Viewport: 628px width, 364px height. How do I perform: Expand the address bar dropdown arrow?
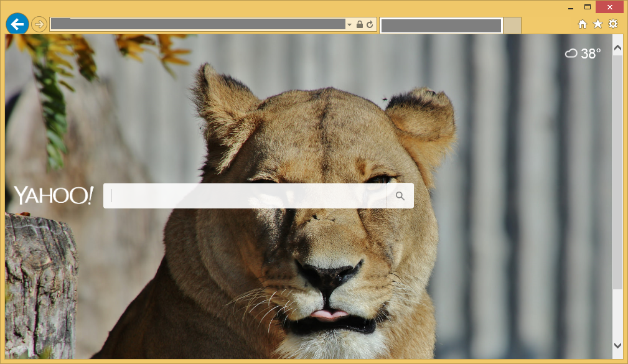[349, 25]
